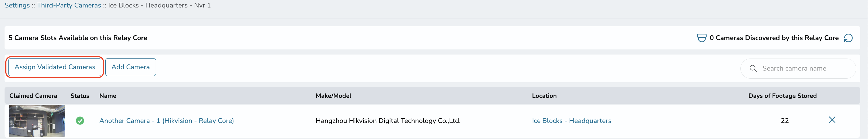The width and height of the screenshot is (868, 139).
Task: Click the 0 Cameras Discovered by this Relay Core text
Action: tap(774, 38)
